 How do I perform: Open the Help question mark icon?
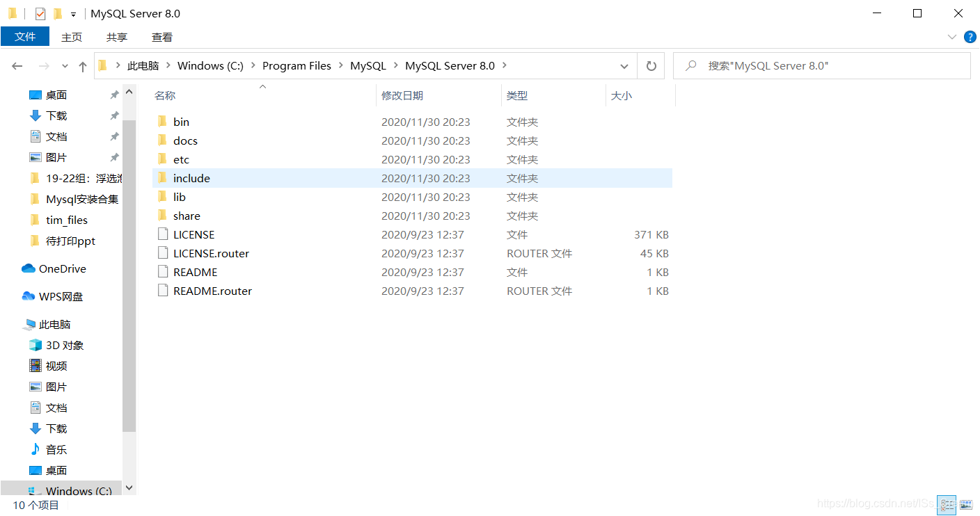tap(970, 37)
